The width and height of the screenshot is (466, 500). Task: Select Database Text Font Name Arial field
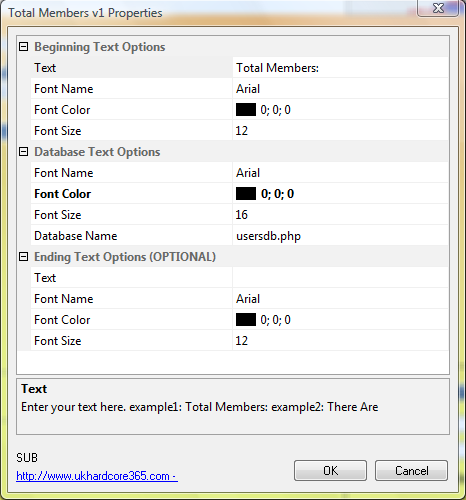340,173
